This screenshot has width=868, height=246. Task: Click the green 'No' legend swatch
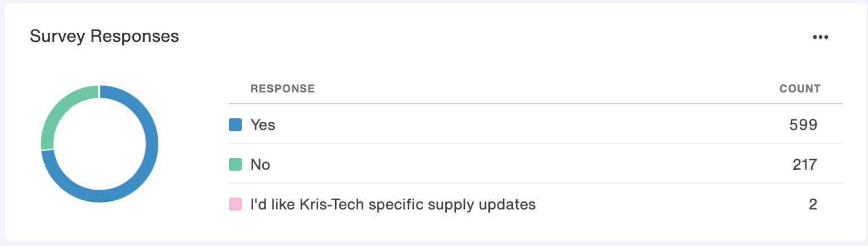pyautogui.click(x=235, y=164)
